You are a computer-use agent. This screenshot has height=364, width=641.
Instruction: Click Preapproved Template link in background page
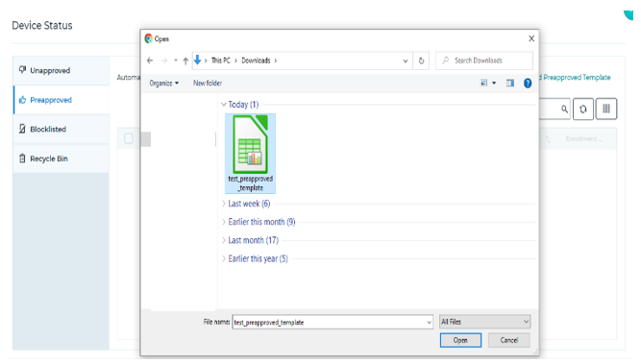pos(576,77)
